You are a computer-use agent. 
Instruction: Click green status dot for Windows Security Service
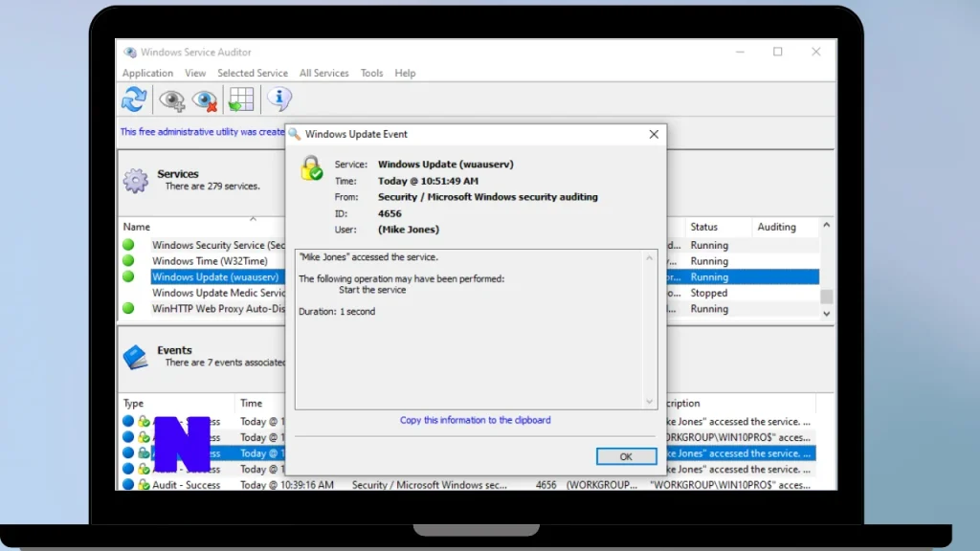tap(128, 245)
